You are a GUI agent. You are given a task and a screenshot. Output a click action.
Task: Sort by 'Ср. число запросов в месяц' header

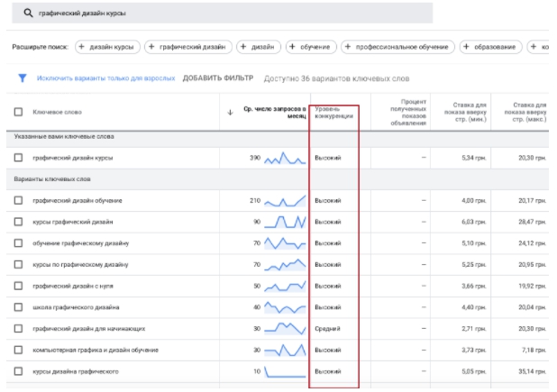point(275,113)
